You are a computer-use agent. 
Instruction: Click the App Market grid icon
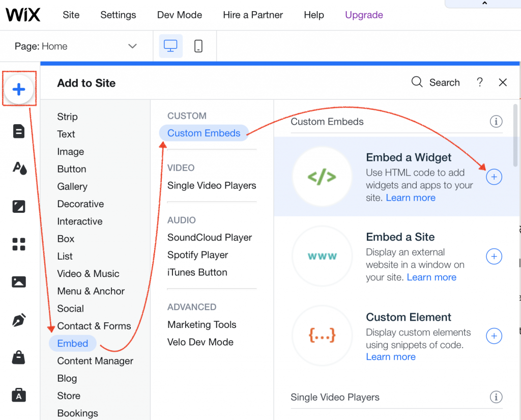(x=19, y=244)
